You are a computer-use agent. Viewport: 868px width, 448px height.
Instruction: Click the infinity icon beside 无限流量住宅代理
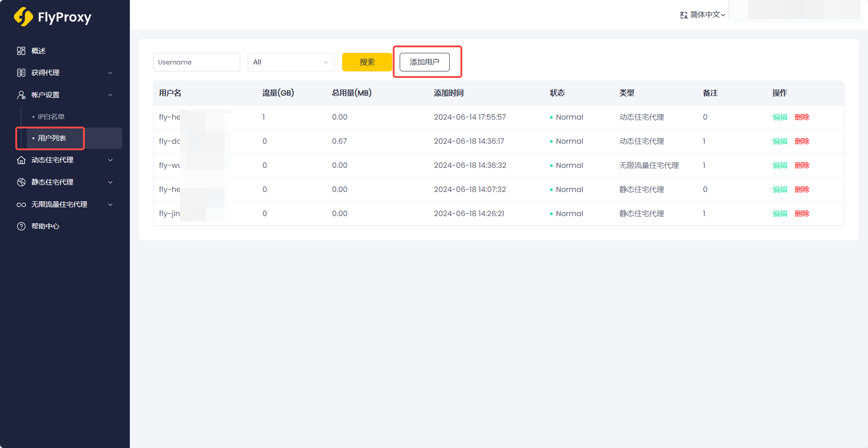click(x=21, y=205)
